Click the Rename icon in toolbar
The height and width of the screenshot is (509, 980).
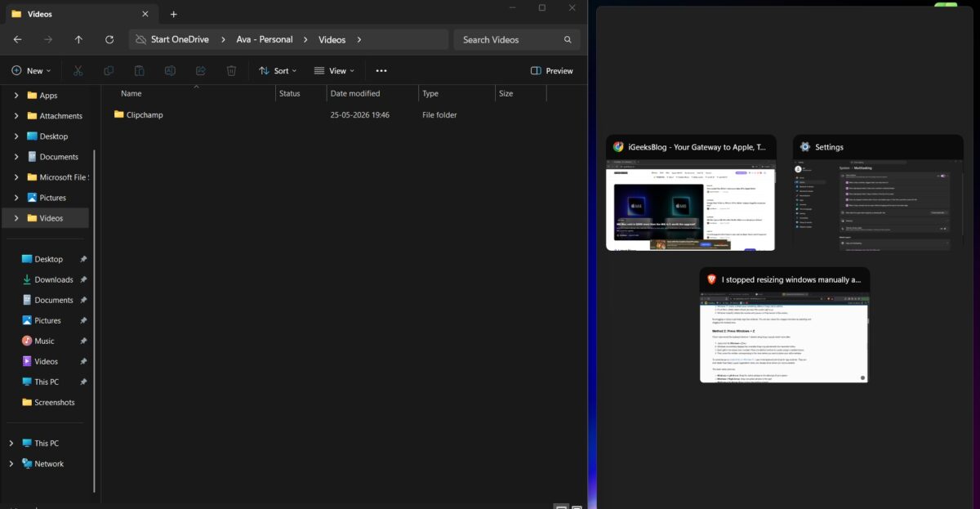pyautogui.click(x=170, y=71)
